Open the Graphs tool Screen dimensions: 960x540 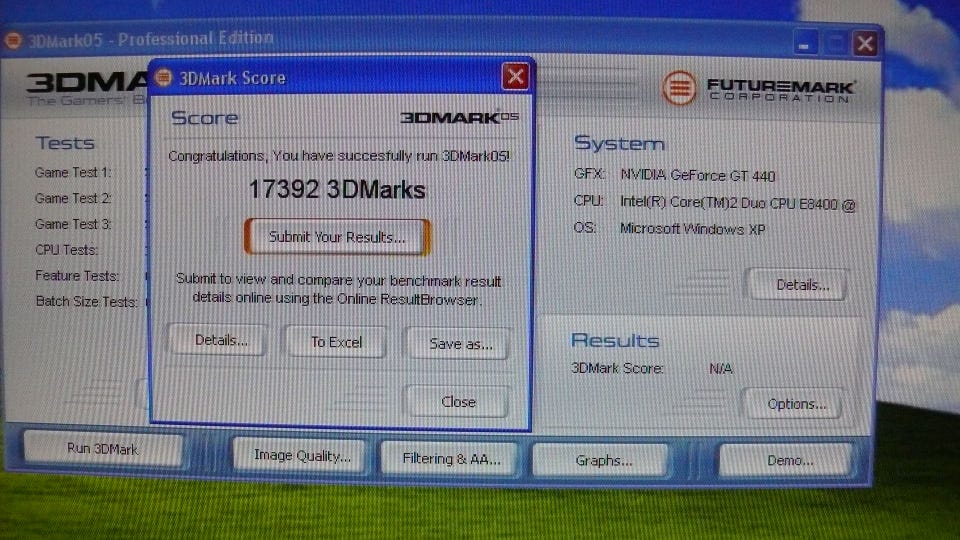[601, 460]
